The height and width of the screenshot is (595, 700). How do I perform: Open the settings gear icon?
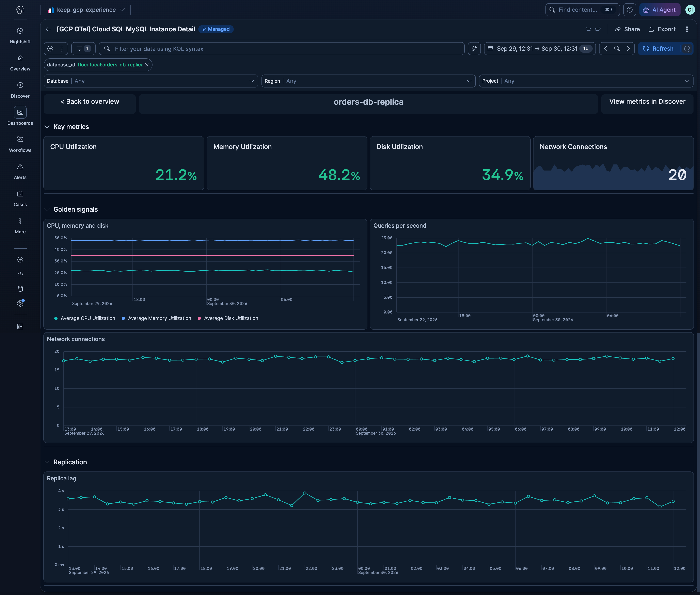pyautogui.click(x=20, y=303)
